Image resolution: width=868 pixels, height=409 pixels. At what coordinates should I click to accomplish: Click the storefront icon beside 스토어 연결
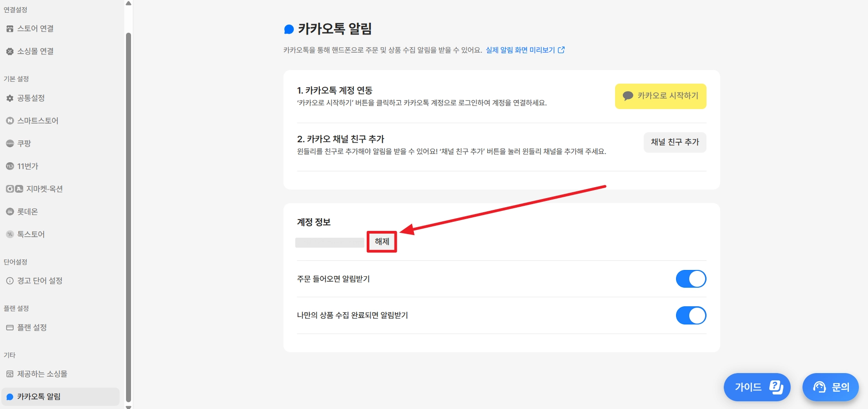[10, 29]
